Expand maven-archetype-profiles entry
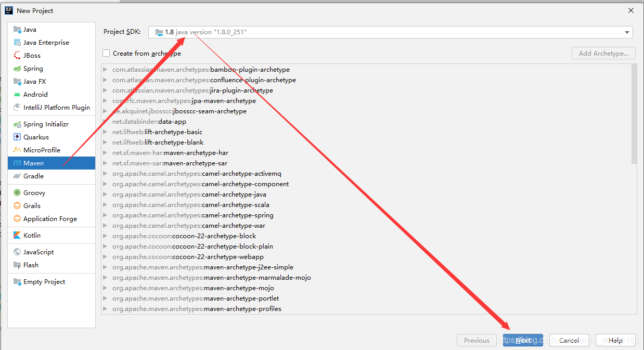 coord(105,309)
